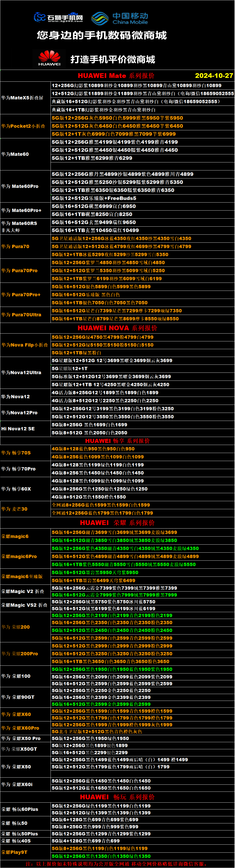The image size is (235, 868).
Task: Select the 华为 Pura70Pro+ model cell
Action: (26, 295)
